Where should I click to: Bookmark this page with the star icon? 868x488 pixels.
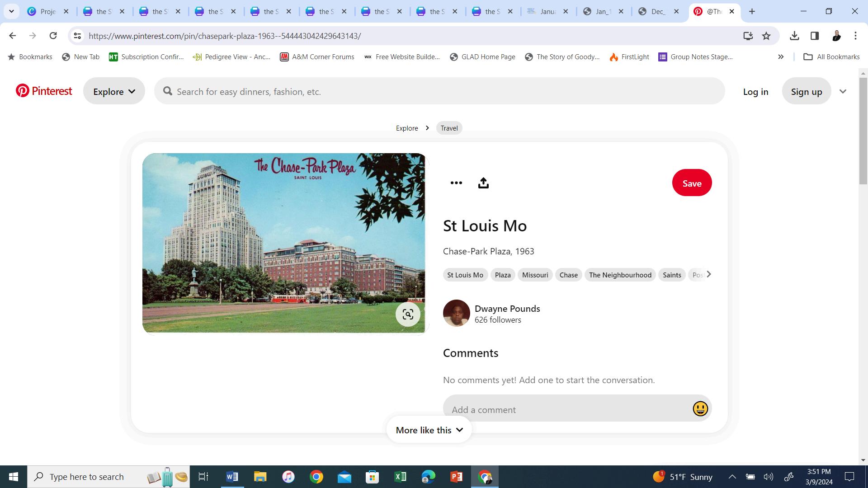pyautogui.click(x=766, y=36)
